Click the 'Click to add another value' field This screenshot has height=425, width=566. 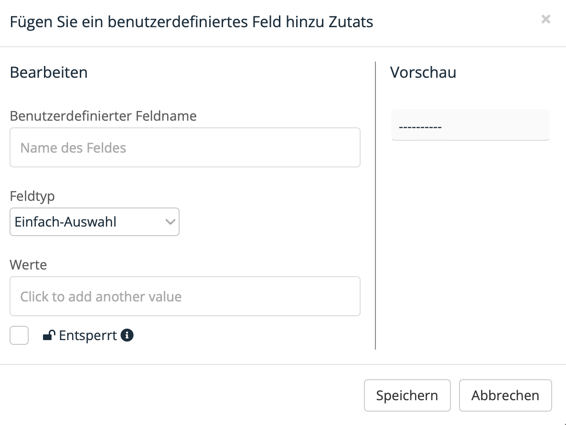coord(185,296)
